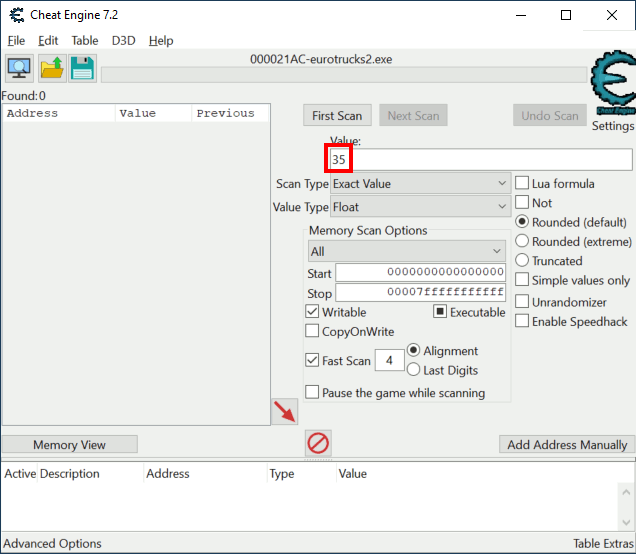
Task: Clear the address list with red circle icon
Action: (318, 443)
